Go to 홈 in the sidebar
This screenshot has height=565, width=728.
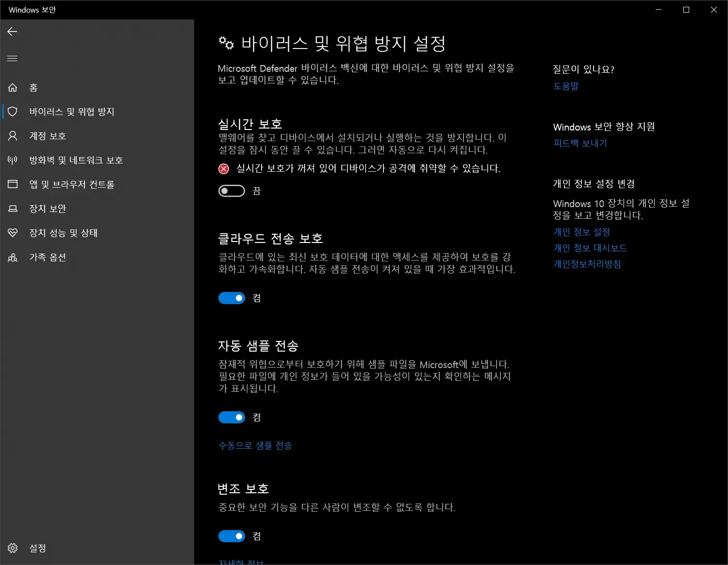(97, 87)
